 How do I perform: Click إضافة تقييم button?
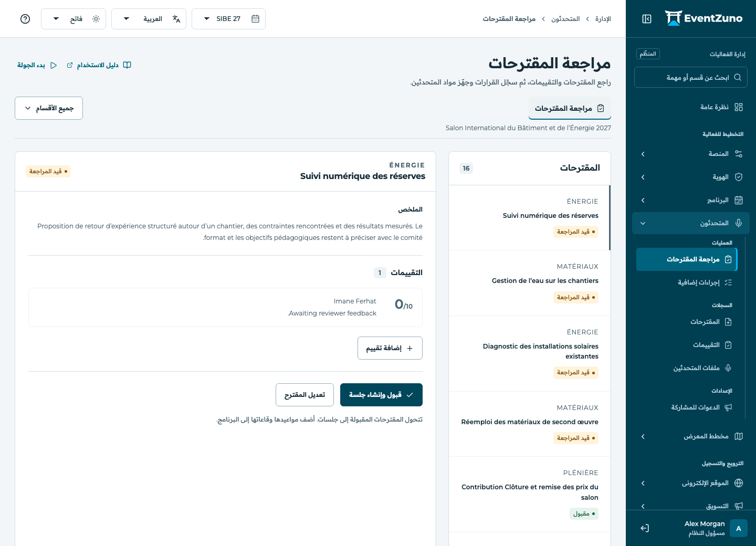point(390,348)
